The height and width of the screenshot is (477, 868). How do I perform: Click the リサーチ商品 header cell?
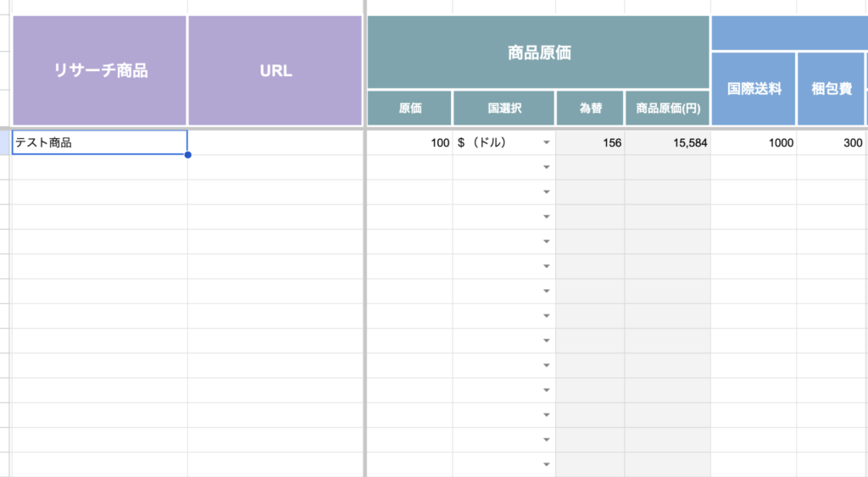coord(100,71)
